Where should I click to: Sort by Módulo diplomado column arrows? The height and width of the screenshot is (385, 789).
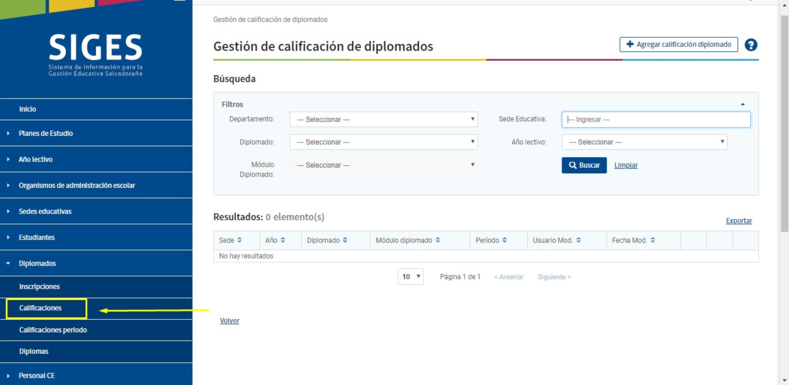438,241
